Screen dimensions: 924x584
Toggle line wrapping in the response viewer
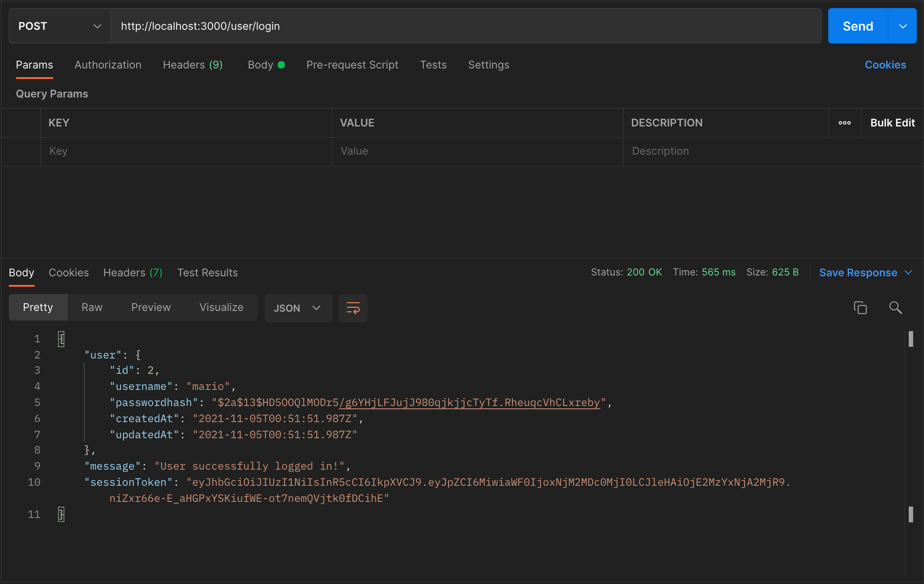click(x=353, y=308)
